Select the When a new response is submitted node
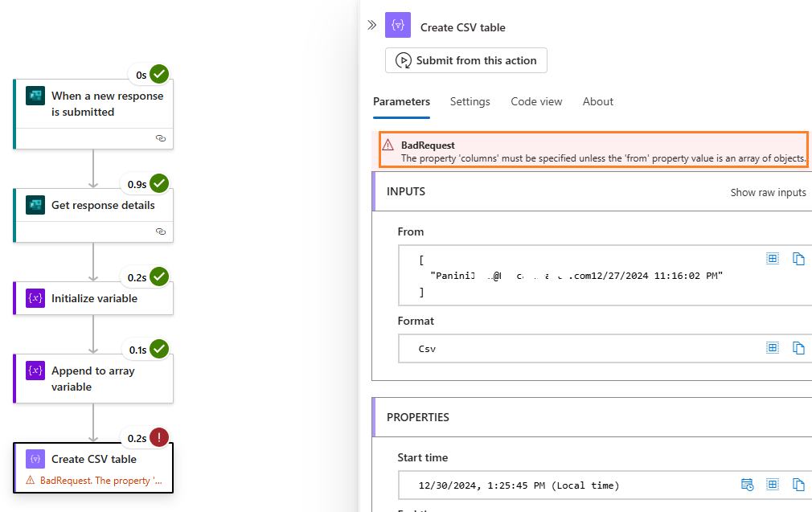The image size is (812, 512). tap(93, 114)
